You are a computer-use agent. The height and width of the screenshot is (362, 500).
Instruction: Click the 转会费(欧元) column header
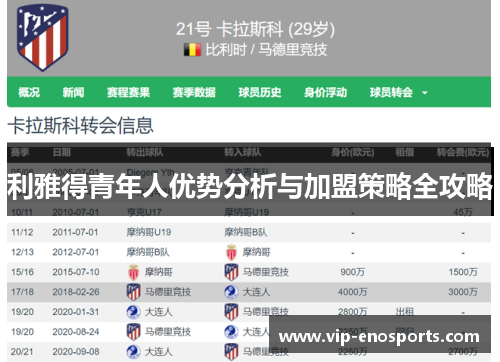463,153
